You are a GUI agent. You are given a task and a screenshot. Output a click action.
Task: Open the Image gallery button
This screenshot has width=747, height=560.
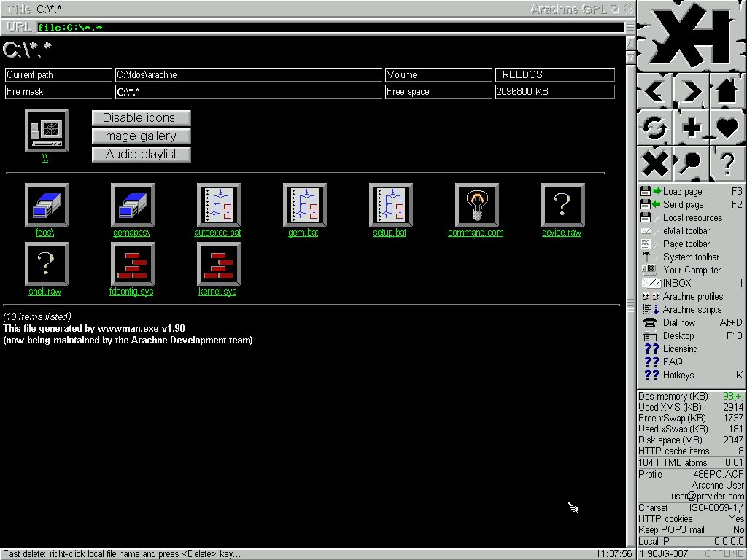(141, 136)
